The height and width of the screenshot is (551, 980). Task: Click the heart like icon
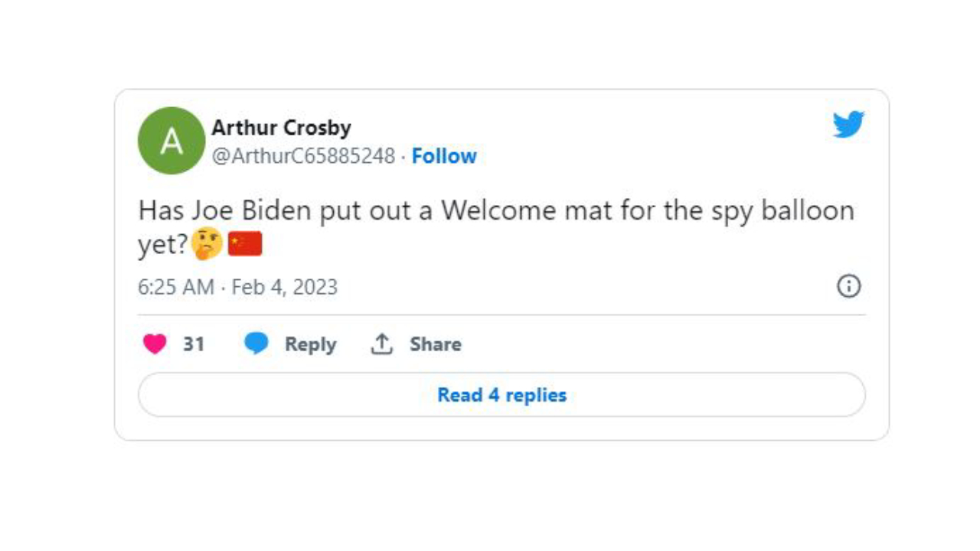pyautogui.click(x=155, y=344)
